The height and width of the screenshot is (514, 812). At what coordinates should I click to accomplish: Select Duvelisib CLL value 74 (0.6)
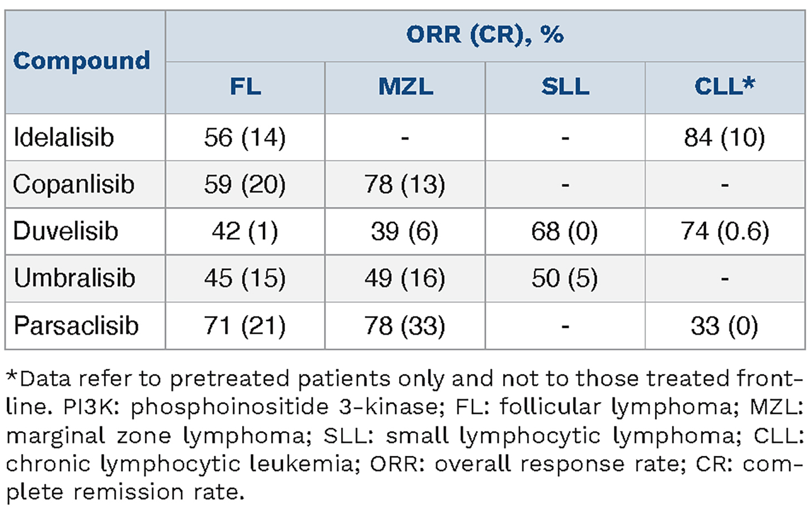coord(725,231)
